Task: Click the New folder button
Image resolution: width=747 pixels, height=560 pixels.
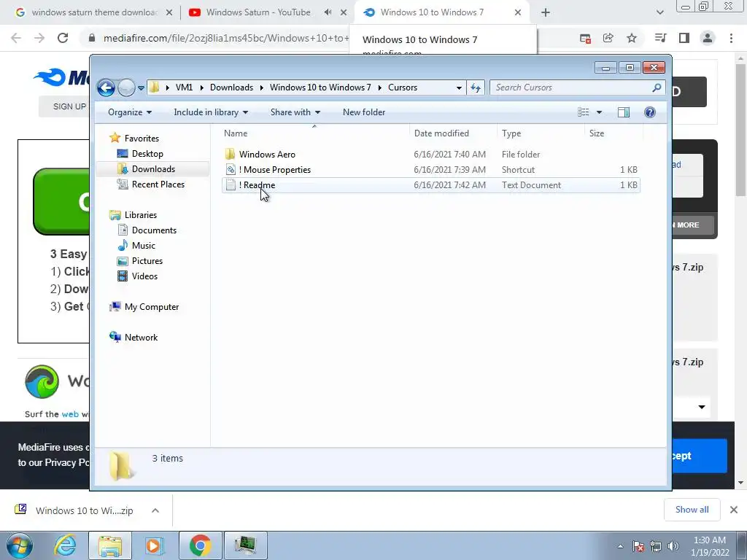Action: pyautogui.click(x=364, y=112)
